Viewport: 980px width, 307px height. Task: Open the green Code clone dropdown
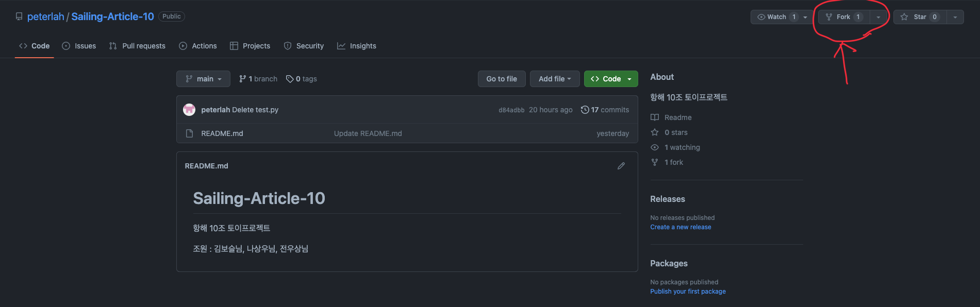pos(611,79)
